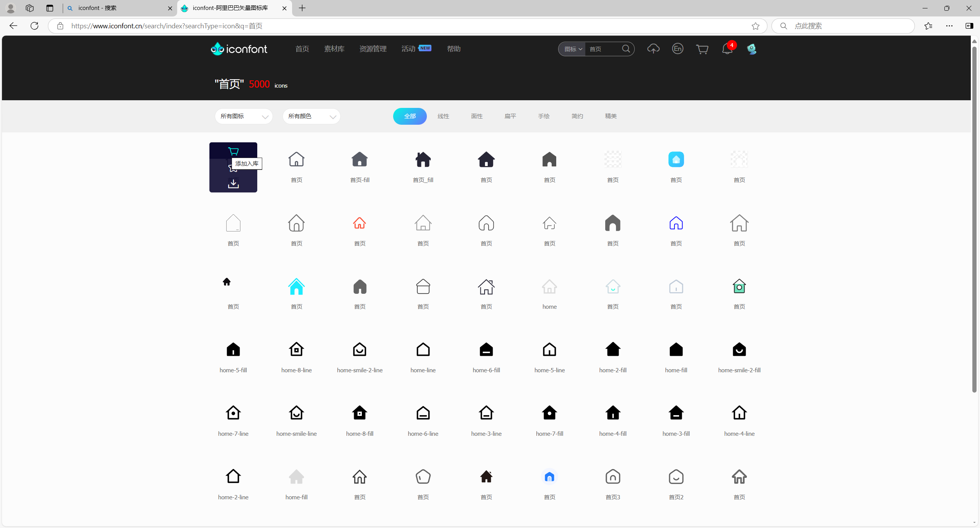Open browser favorites list icon
Image resolution: width=980 pixels, height=528 pixels.
coord(928,26)
